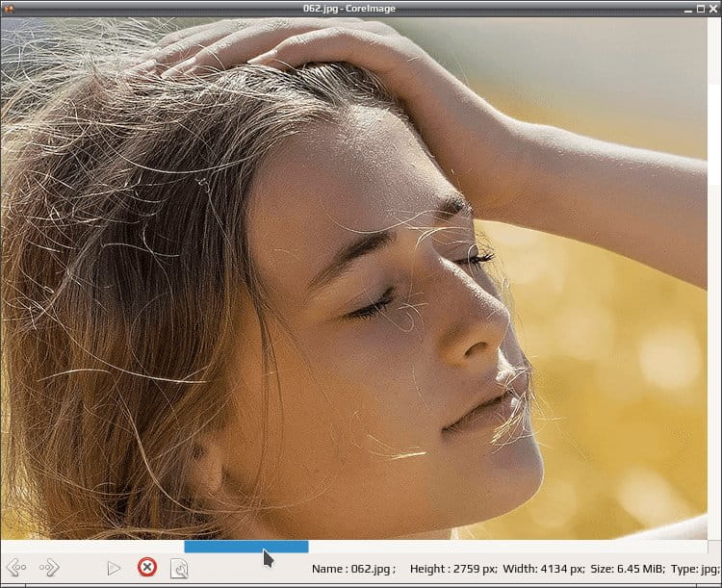Start the slideshow with the play icon
This screenshot has width=722, height=588.
point(114,568)
